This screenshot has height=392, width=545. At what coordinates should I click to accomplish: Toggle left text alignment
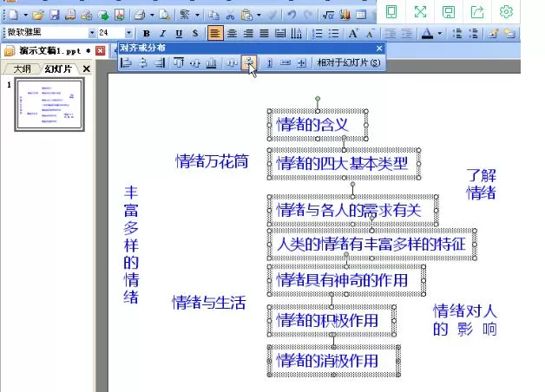pyautogui.click(x=215, y=33)
